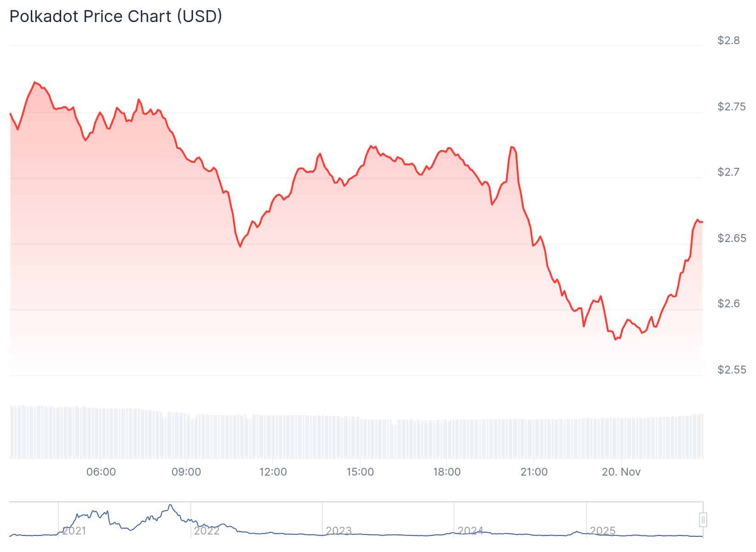Click the $2.6 price axis label
756x552 pixels.
coord(728,304)
